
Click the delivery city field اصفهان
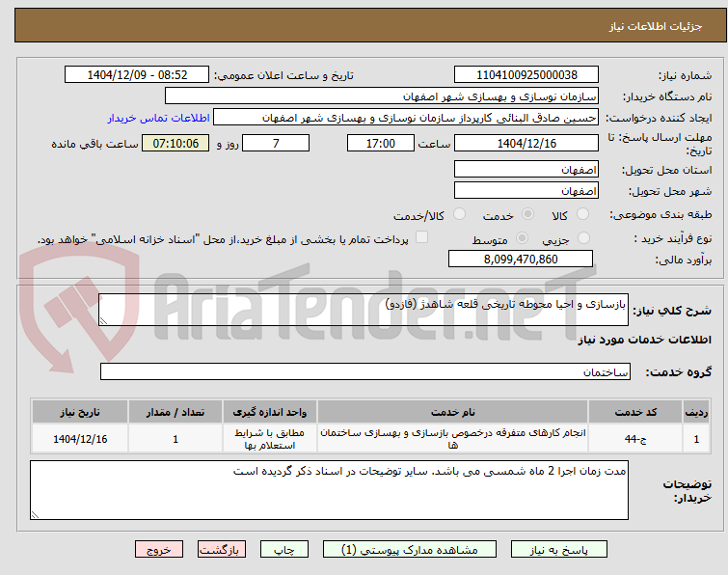[x=526, y=190]
